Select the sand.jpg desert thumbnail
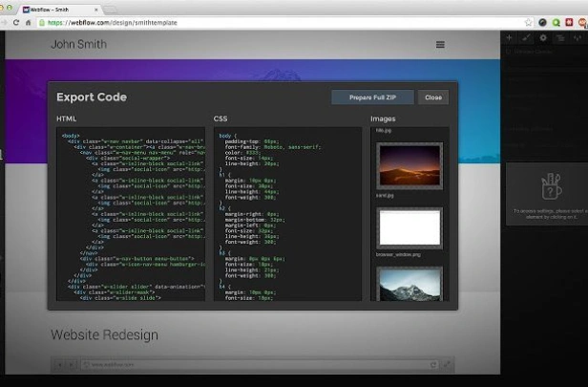 pos(409,166)
